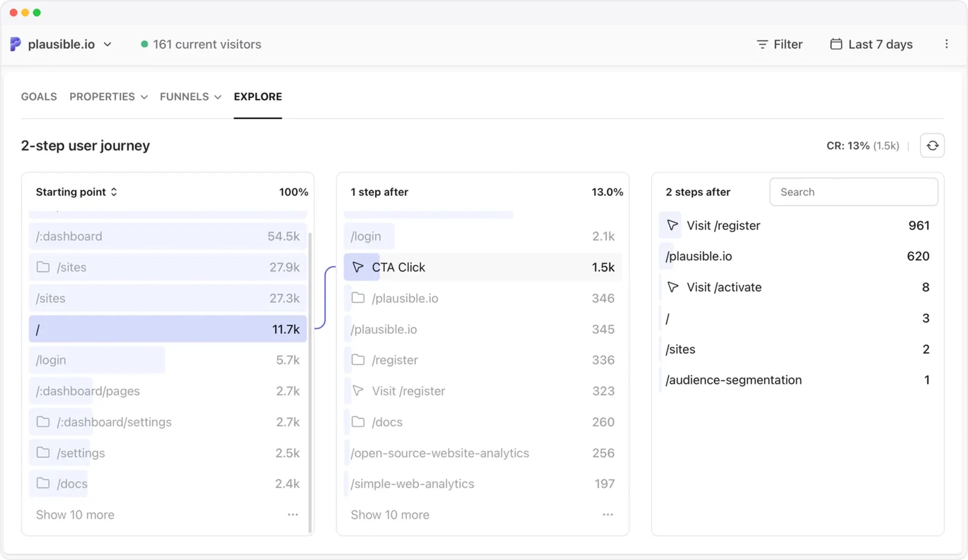Viewport: 968px width, 560px height.
Task: Click Show 10 more in Starting point column
Action: (75, 515)
